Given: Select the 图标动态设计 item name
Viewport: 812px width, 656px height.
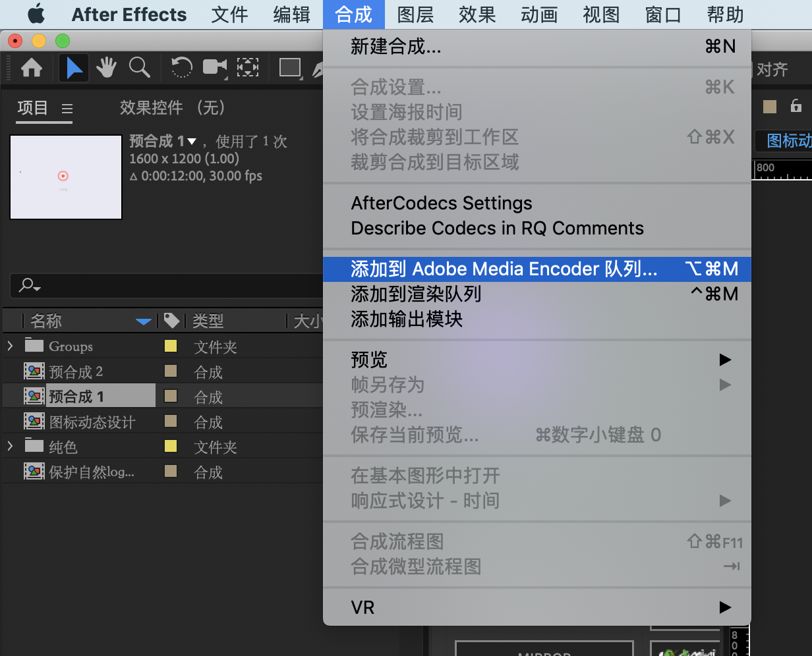Looking at the screenshot, I should [x=92, y=422].
